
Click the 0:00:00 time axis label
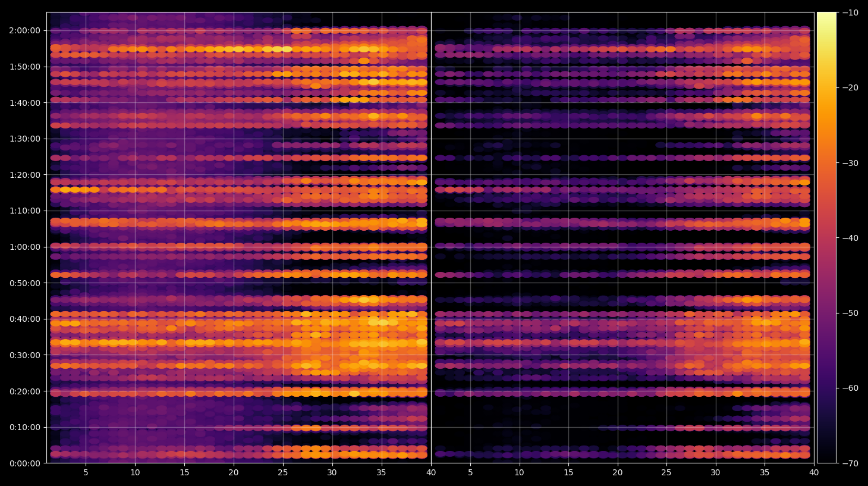coord(25,463)
